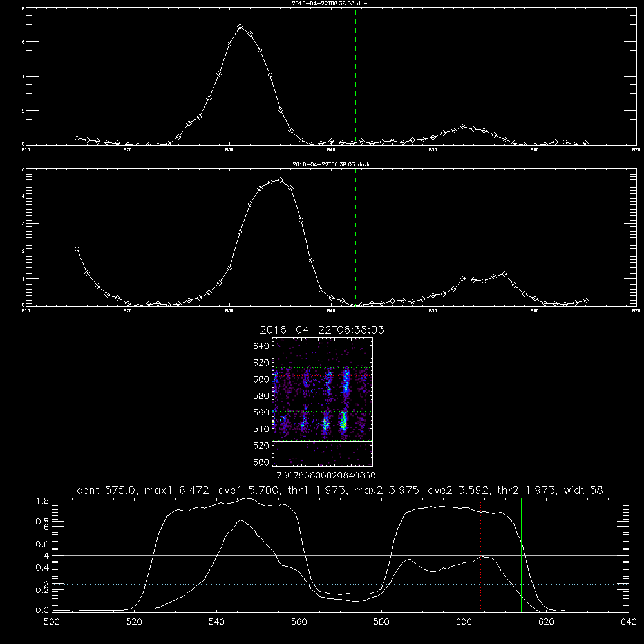Click the spectral heatmap image

pyautogui.click(x=323, y=402)
